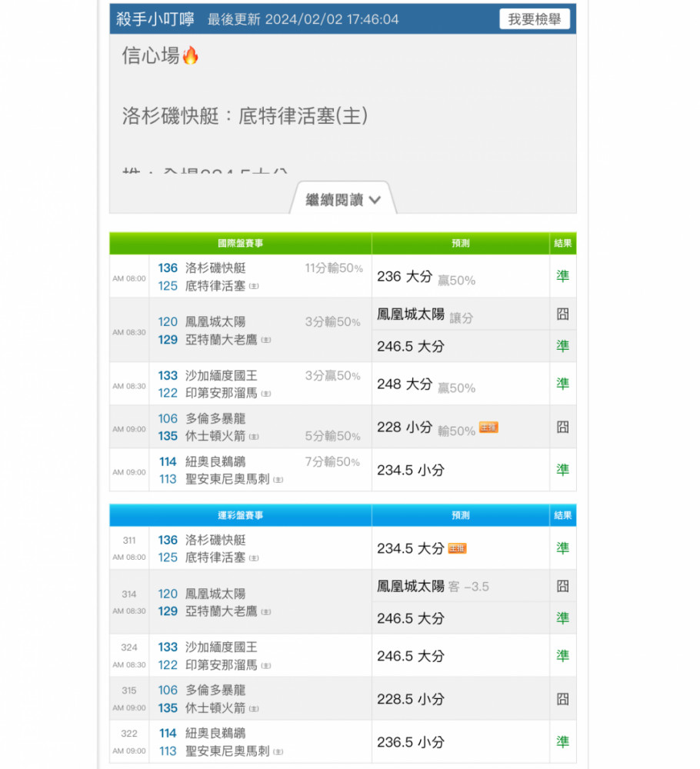The height and width of the screenshot is (769, 700).
Task: Click the 我要檢舉 report button
Action: (x=534, y=19)
